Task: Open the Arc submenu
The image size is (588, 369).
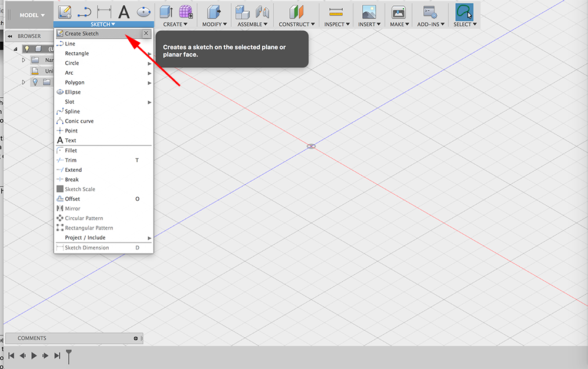Action: click(104, 73)
